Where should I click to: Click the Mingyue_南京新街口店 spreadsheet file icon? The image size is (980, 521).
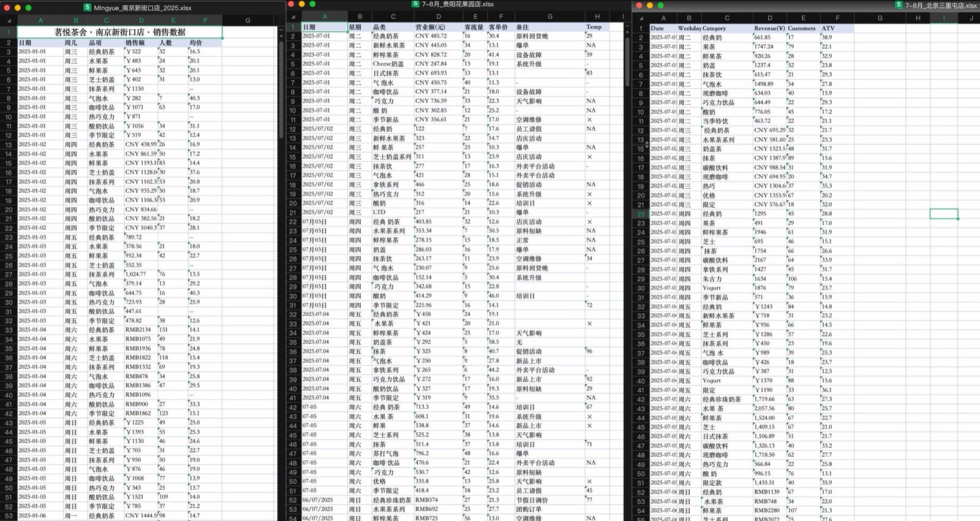coord(88,8)
